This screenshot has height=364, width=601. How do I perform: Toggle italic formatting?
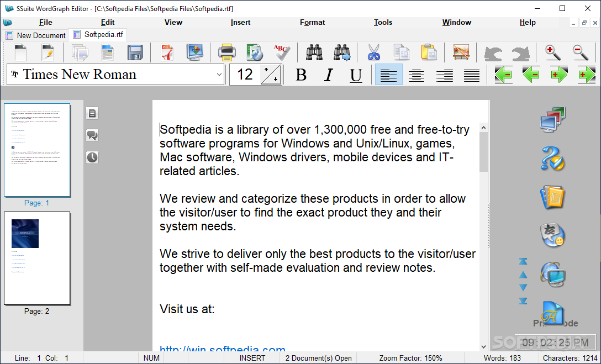[x=329, y=75]
